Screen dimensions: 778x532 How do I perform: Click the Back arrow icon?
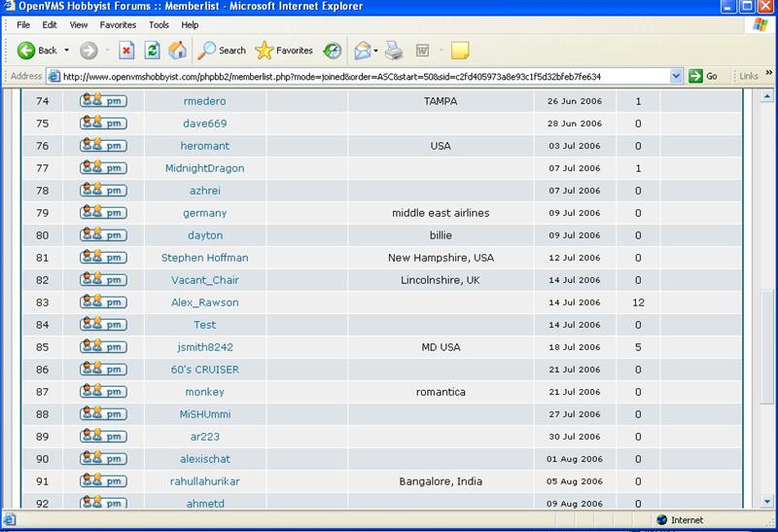coord(26,51)
